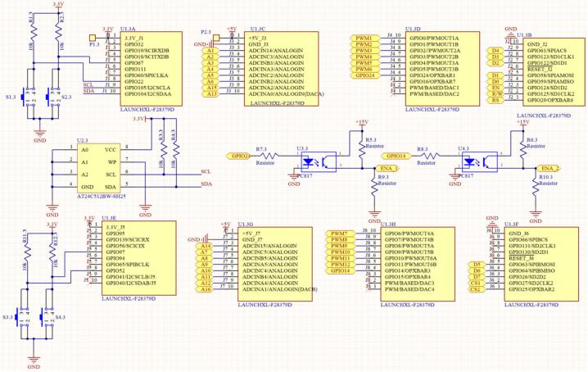
Task: Click pin text GPIO105/I2CSCLA
Action: pos(147,88)
